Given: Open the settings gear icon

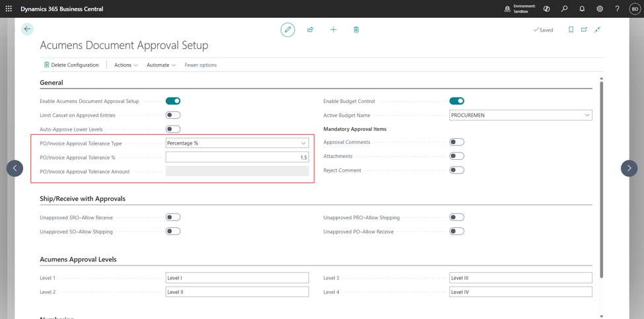Looking at the screenshot, I should [600, 9].
